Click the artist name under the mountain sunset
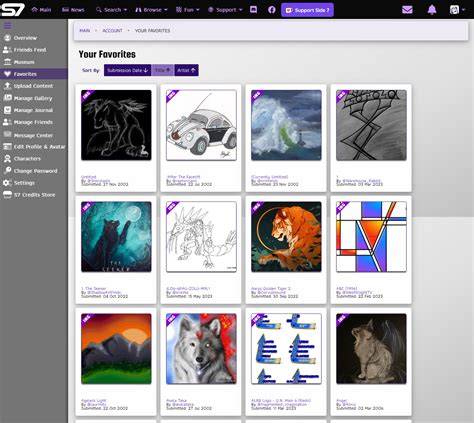 96,404
